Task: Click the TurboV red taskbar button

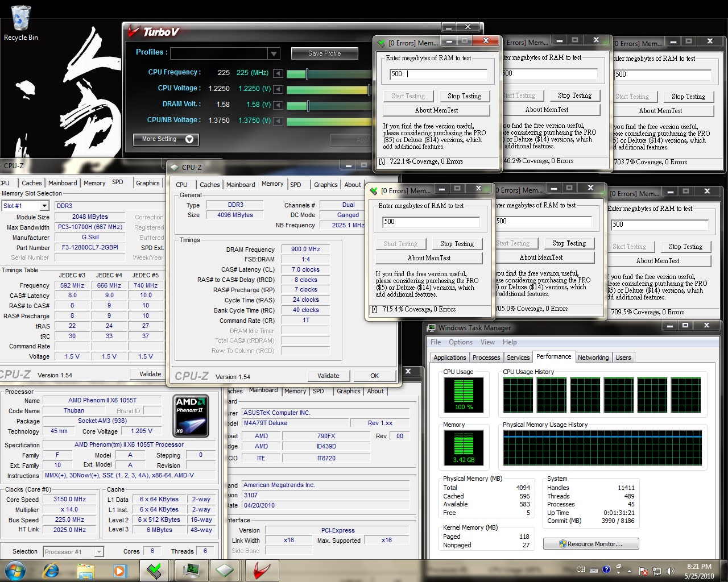Action: click(x=261, y=570)
